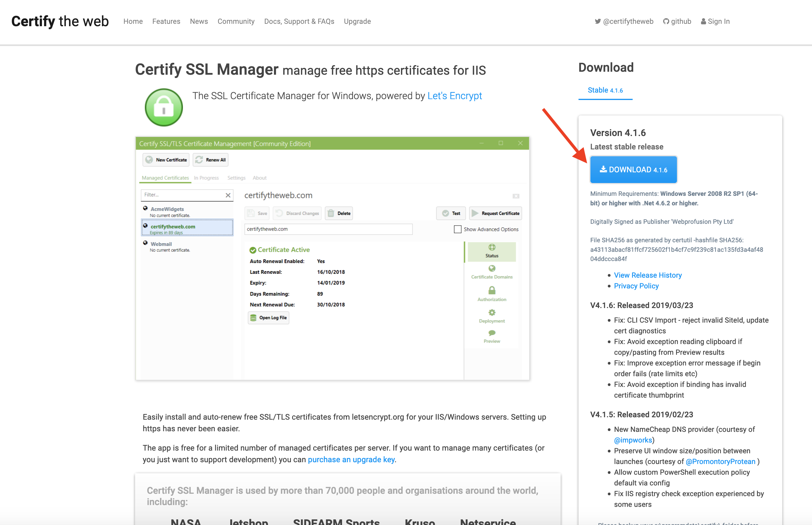Select Settings tab in app screenshot
812x525 pixels.
(x=236, y=178)
